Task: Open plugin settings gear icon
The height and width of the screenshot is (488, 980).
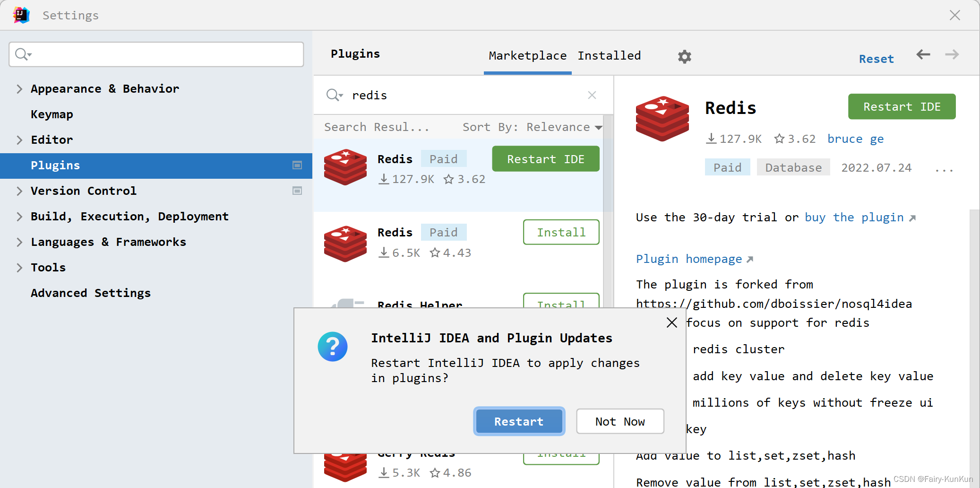Action: (x=684, y=57)
